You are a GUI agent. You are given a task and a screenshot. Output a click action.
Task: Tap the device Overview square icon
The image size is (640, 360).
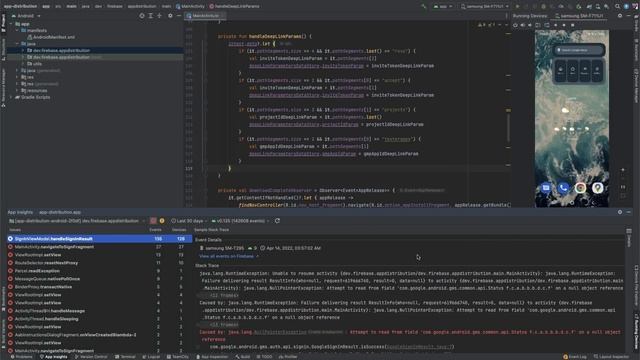tap(573, 25)
